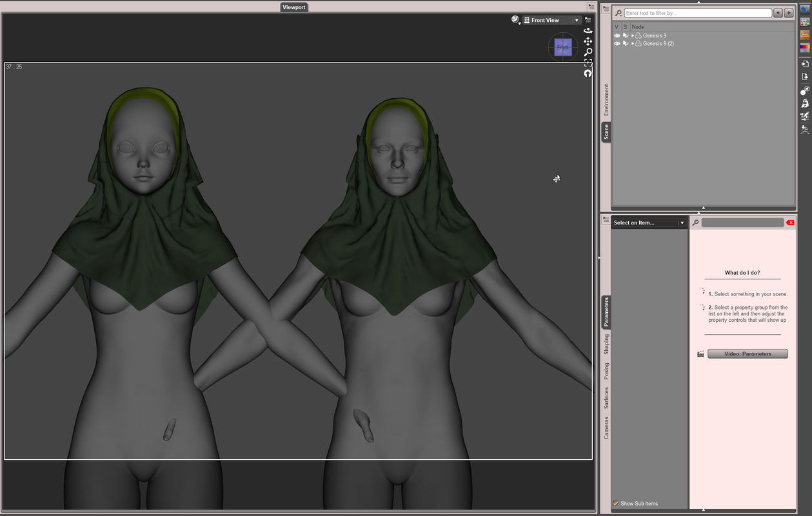Open the Parameters pane options menu icon
The image size is (812, 516).
click(x=606, y=220)
